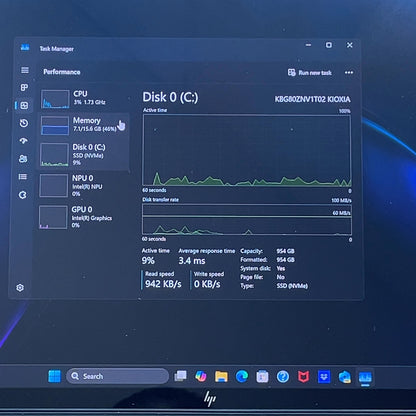Open the Windows Start button
Screen dimensions: 416x416
pyautogui.click(x=54, y=376)
